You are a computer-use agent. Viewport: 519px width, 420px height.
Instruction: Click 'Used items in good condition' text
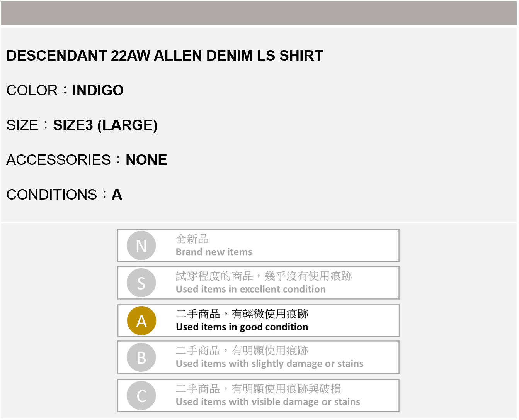[242, 327]
